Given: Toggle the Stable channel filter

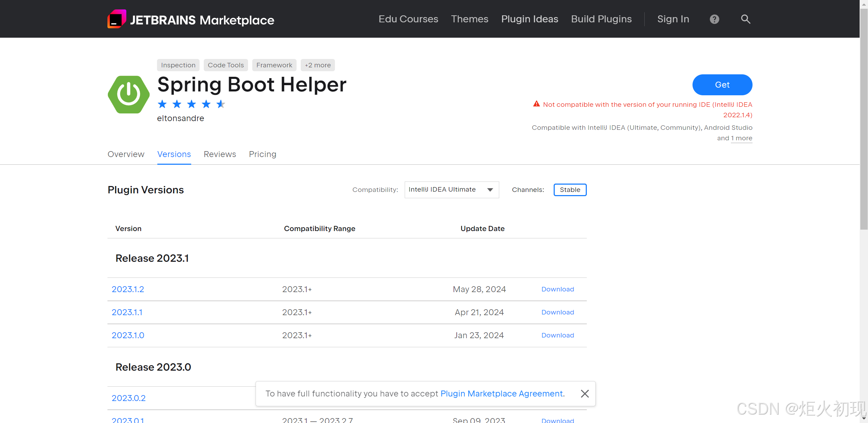Looking at the screenshot, I should point(570,190).
